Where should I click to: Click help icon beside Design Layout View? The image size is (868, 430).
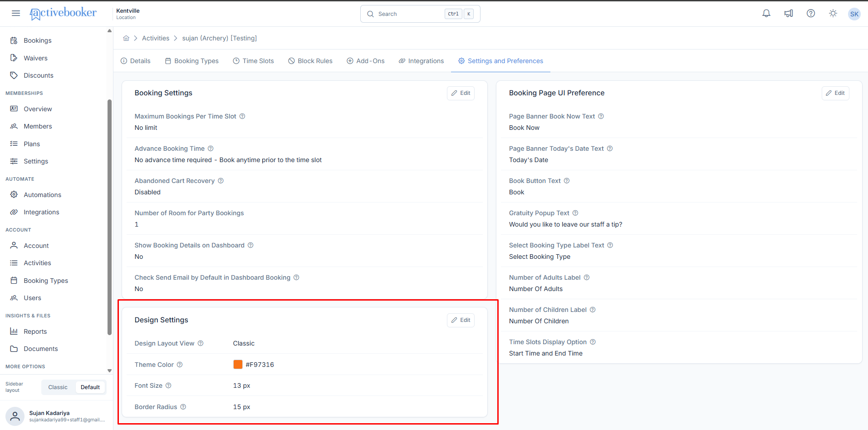(x=201, y=343)
